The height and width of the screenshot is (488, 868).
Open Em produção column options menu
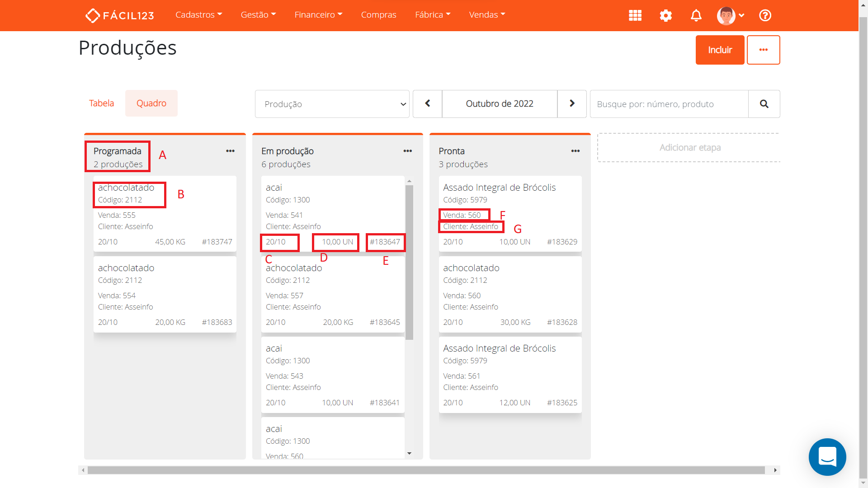point(407,151)
